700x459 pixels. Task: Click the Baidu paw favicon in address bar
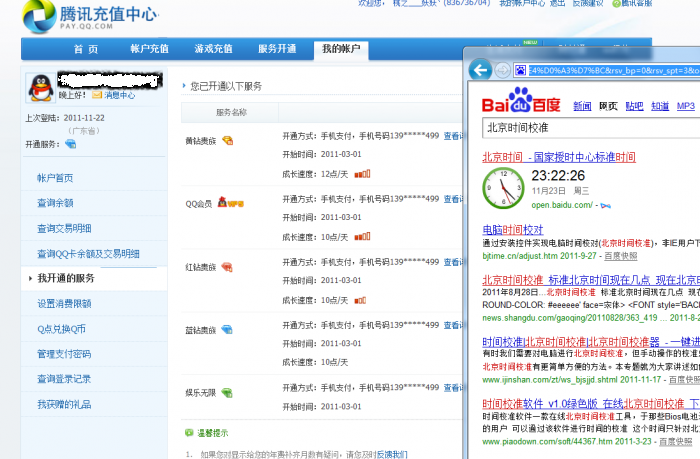[521, 70]
